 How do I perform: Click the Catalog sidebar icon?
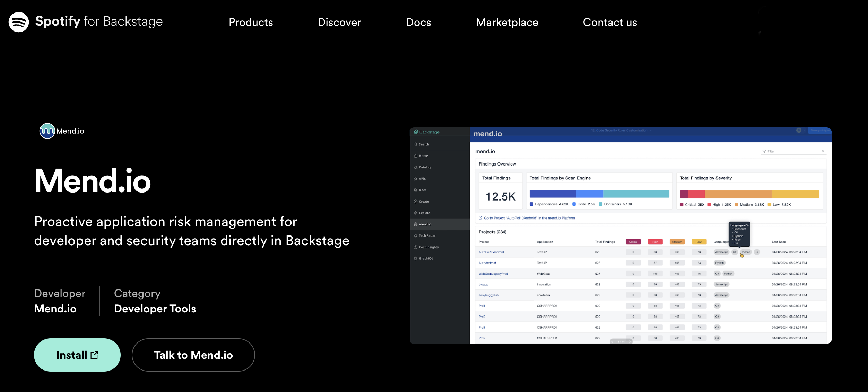tap(415, 167)
